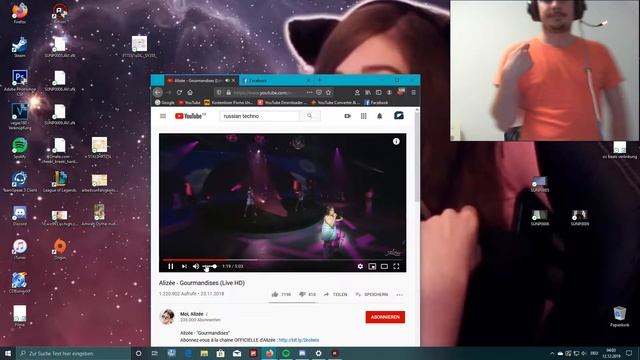Reload the page in Firefox
Viewport: 640px width, 360px height.
pyautogui.click(x=179, y=93)
